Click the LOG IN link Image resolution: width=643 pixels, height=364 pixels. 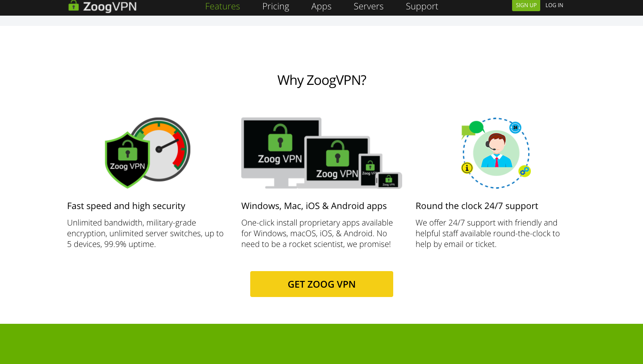[554, 5]
